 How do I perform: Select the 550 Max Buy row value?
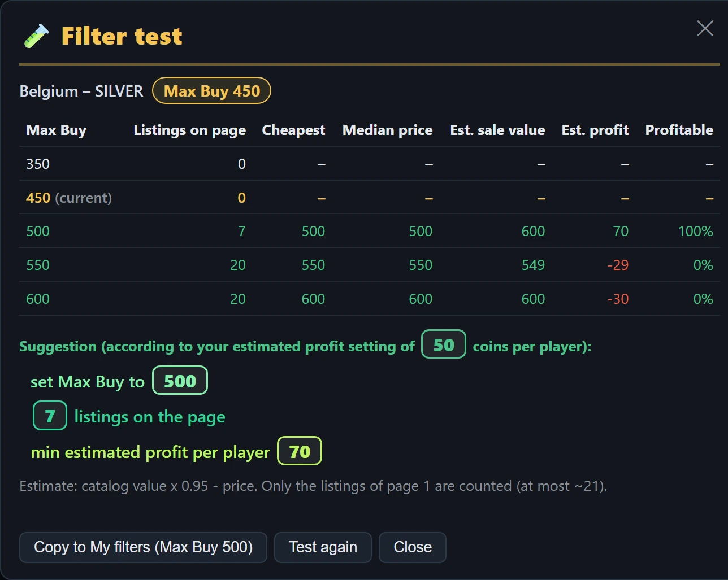click(x=38, y=265)
